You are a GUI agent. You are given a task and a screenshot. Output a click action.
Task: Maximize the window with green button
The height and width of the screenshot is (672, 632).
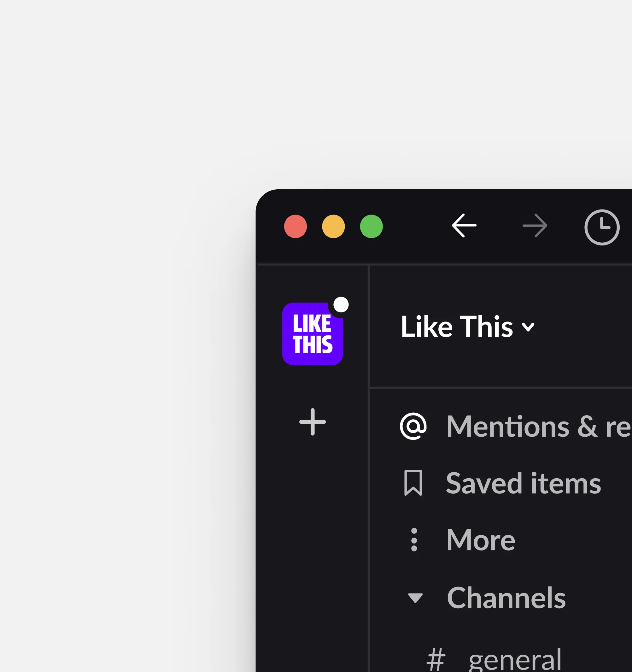click(x=371, y=227)
